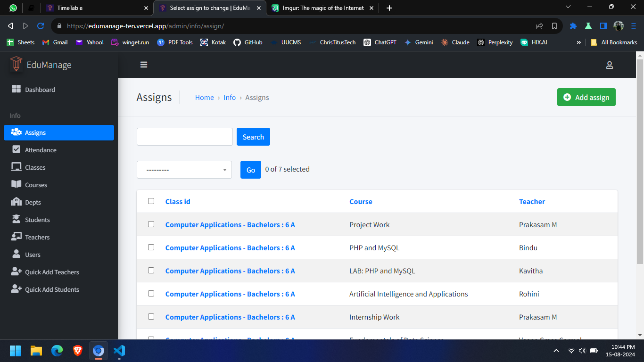This screenshot has height=362, width=644.
Task: Switch to the TimeTable browser tab
Action: (98, 8)
